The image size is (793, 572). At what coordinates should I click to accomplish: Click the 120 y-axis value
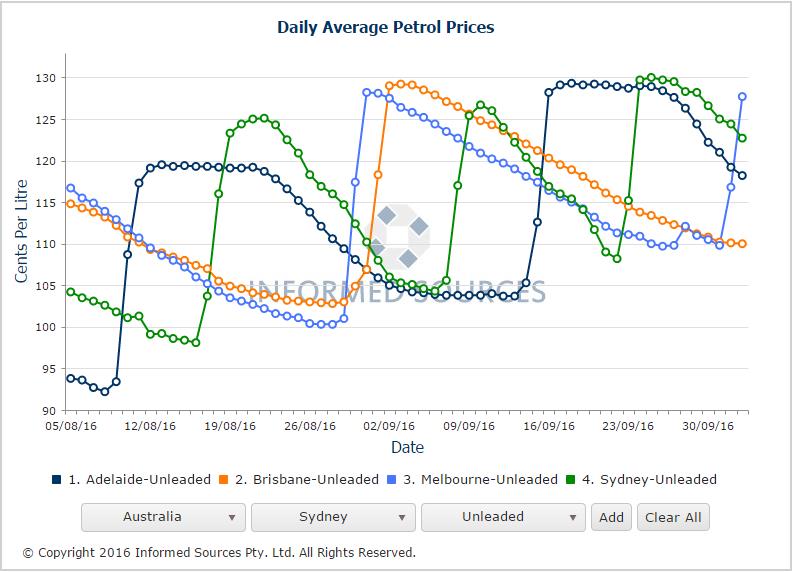46,161
